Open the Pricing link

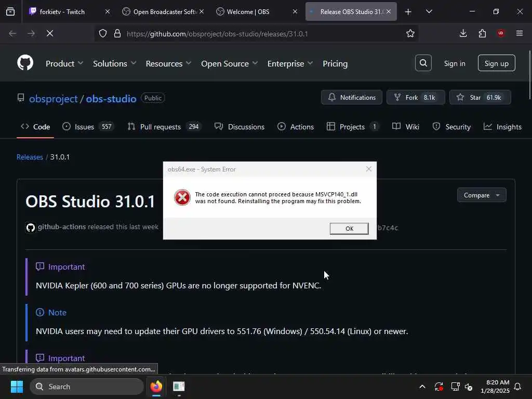coord(335,63)
